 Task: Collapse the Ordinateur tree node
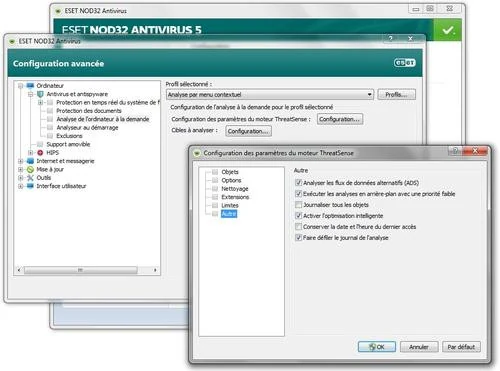(x=21, y=86)
